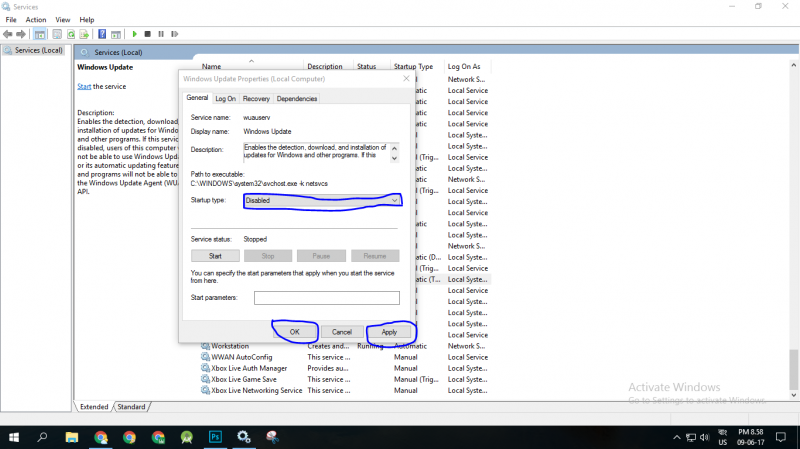Click Cancel in the properties dialog
Image resolution: width=800 pixels, height=449 pixels.
(341, 332)
